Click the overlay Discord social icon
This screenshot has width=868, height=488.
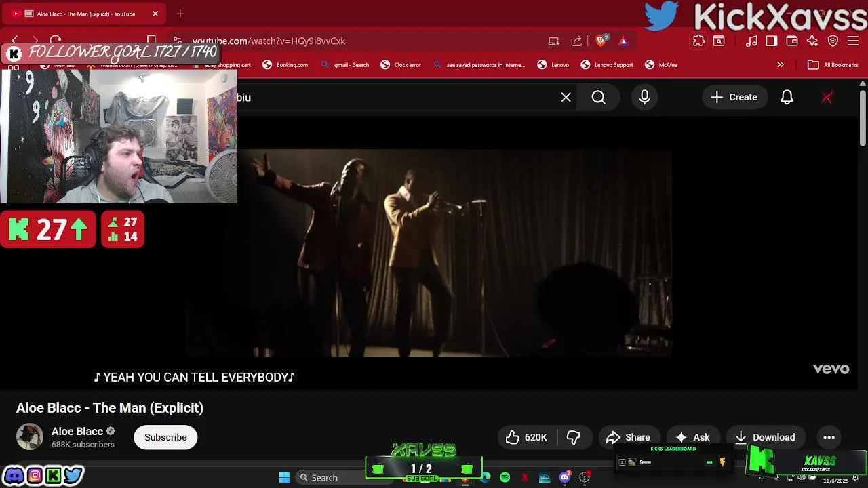click(x=14, y=475)
